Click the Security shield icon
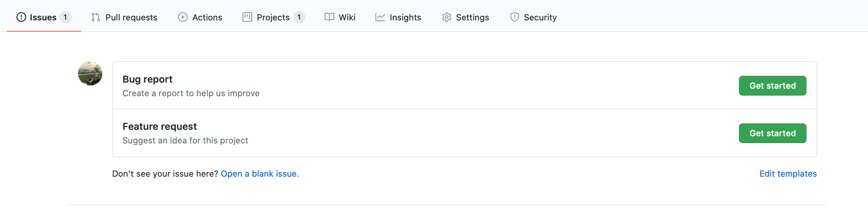The image size is (868, 211). [514, 17]
